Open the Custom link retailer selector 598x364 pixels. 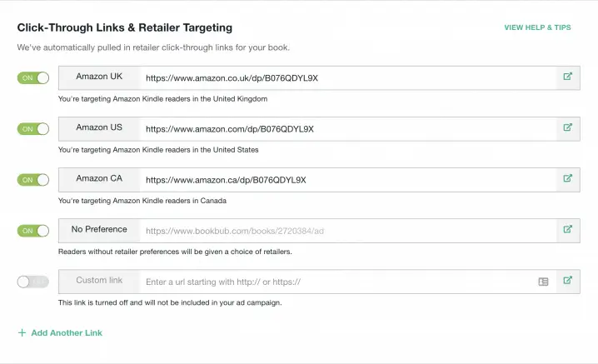click(99, 282)
